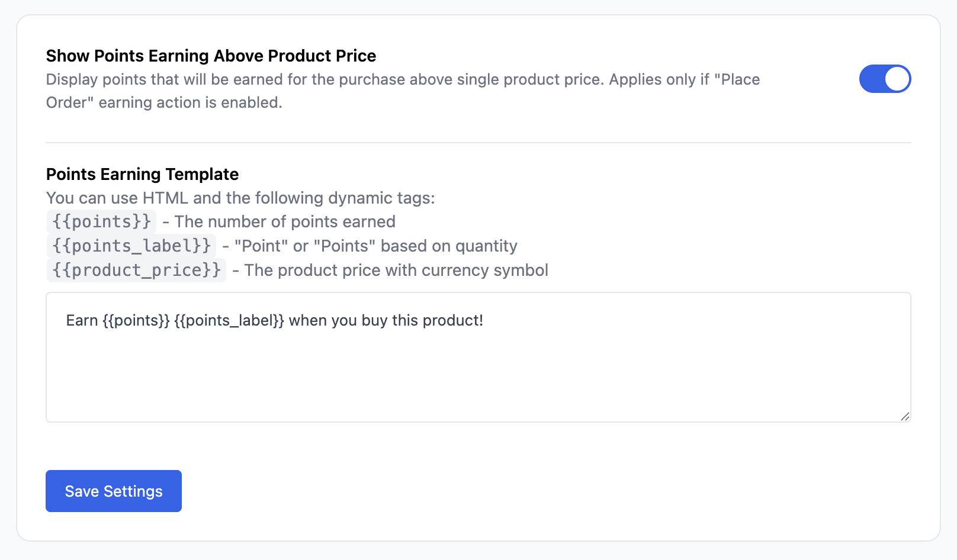Select the {{points}} dynamic tag snippet

point(101,221)
